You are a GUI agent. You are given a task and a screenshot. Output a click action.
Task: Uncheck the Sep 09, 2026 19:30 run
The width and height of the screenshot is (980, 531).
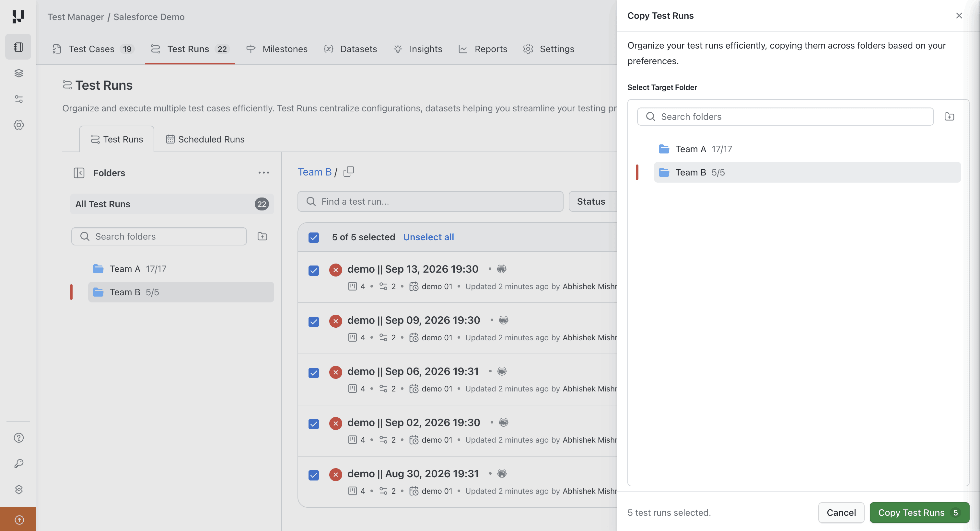tap(313, 322)
